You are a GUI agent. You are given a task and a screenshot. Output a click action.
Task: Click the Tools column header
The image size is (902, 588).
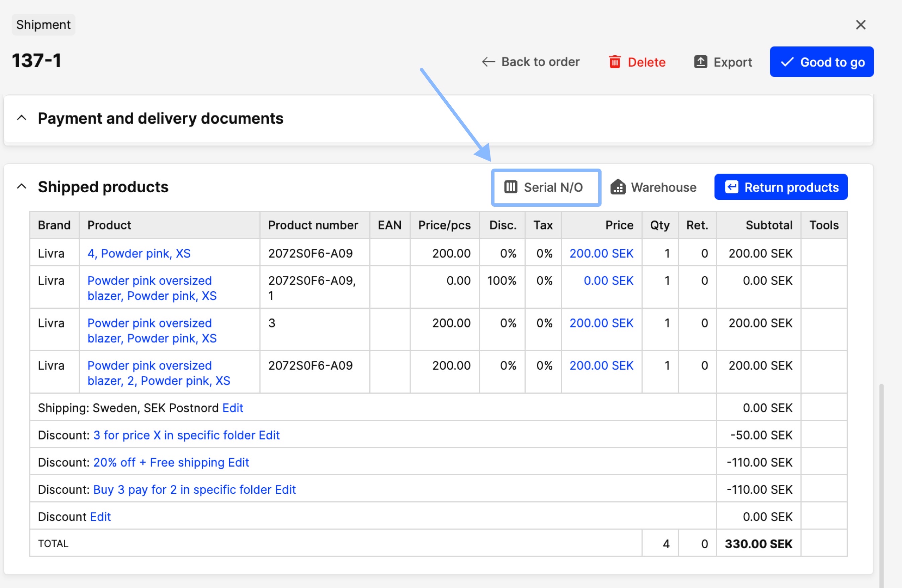coord(824,225)
